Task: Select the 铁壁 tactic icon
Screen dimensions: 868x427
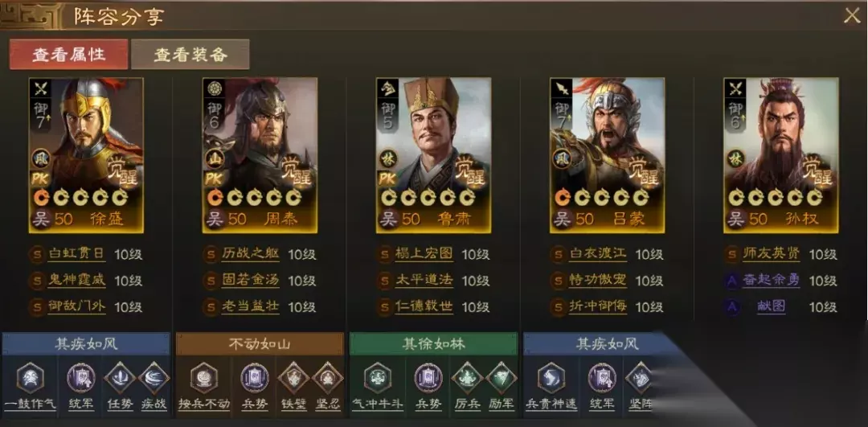Action: pos(293,378)
